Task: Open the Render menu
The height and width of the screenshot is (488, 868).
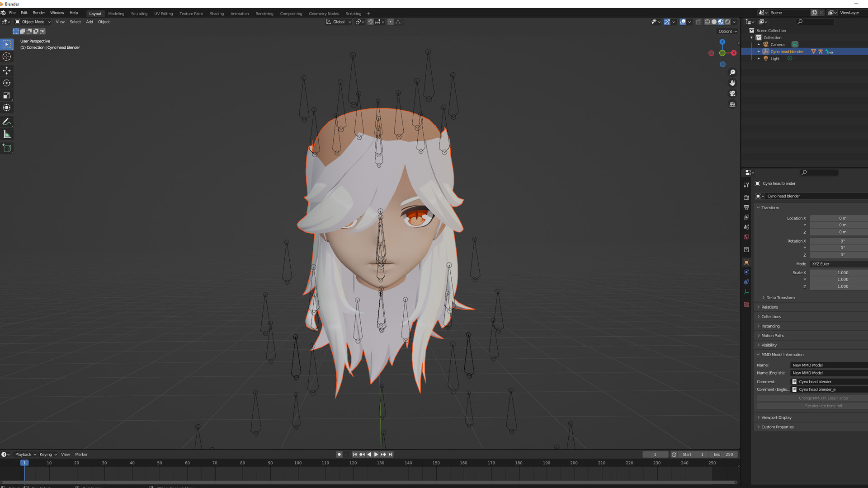Action: [39, 13]
